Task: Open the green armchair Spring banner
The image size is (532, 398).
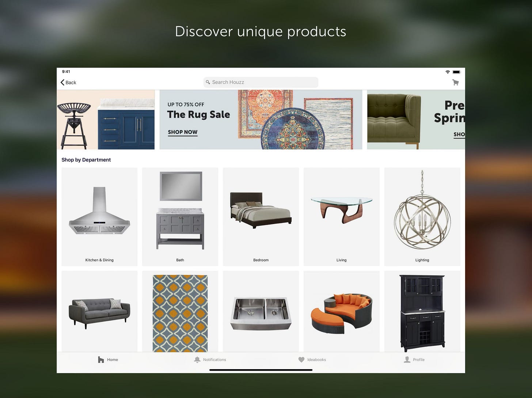Action: (416, 120)
